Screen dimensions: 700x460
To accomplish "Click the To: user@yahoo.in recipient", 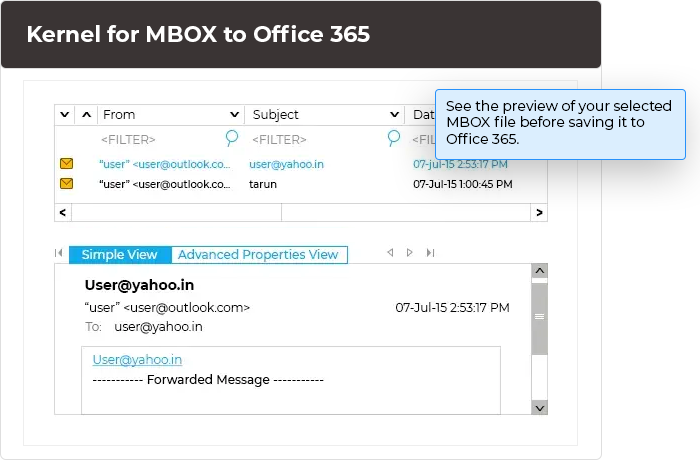I will pyautogui.click(x=158, y=327).
